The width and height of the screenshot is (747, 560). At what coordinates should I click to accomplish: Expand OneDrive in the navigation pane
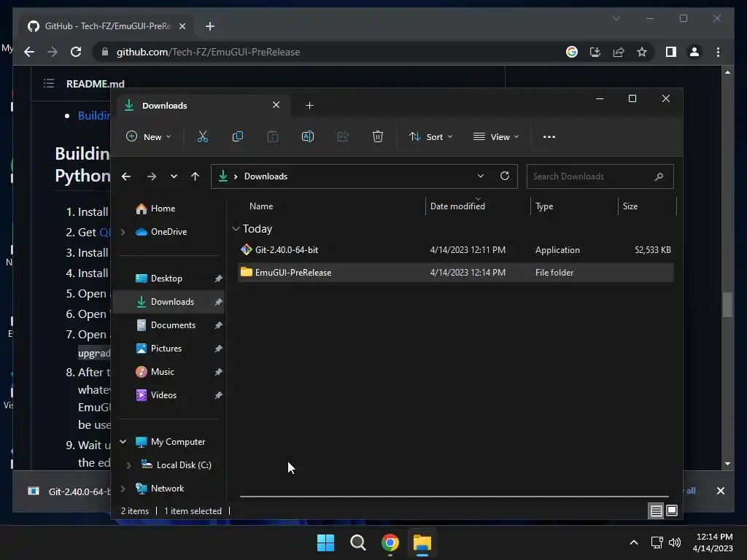tap(123, 232)
